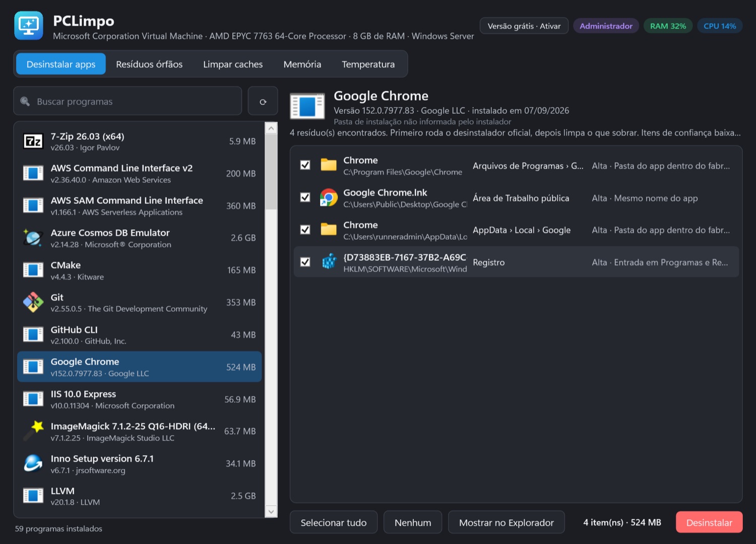Click the red Desinstalar button
Viewport: 756px width, 544px height.
click(x=709, y=522)
